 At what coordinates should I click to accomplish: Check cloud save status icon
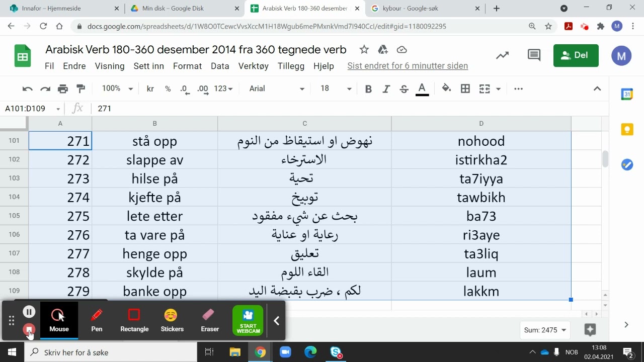point(401,49)
